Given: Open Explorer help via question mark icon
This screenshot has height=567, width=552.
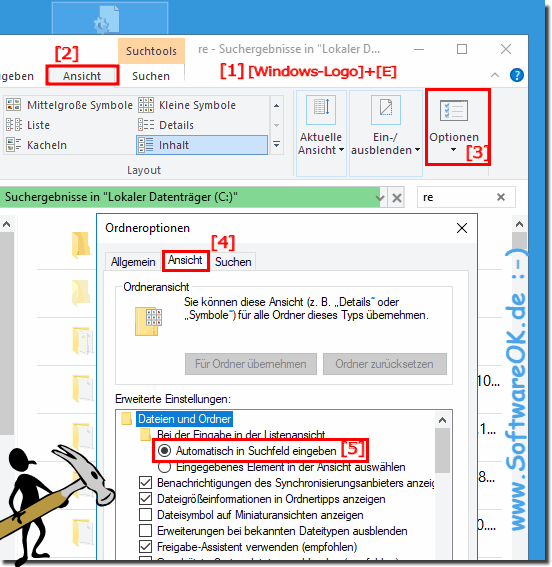Looking at the screenshot, I should pos(517,75).
